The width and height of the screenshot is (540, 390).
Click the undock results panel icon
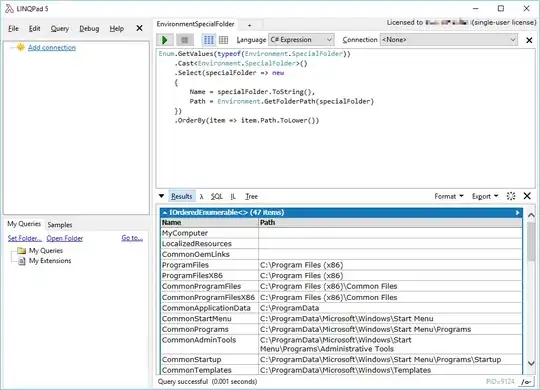click(x=511, y=196)
